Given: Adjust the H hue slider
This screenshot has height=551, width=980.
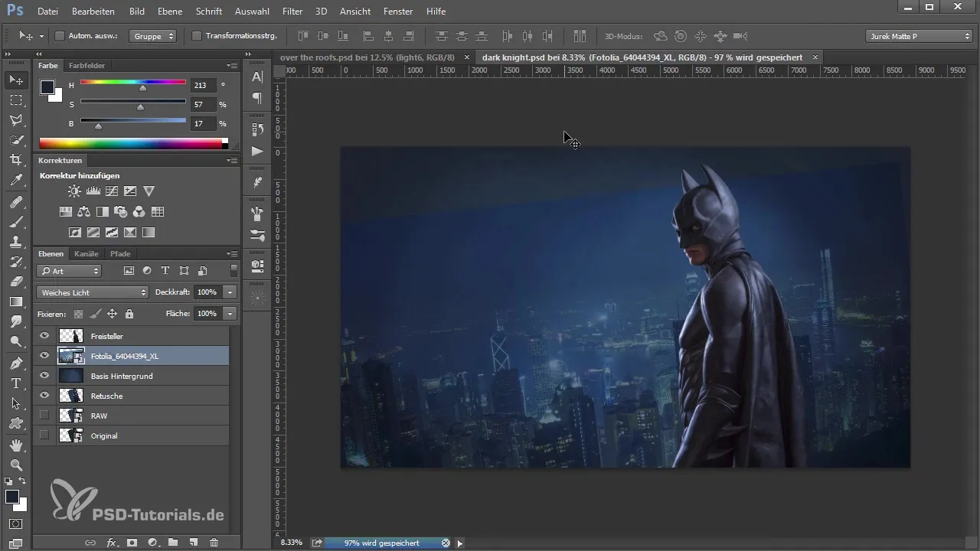Looking at the screenshot, I should tap(142, 88).
